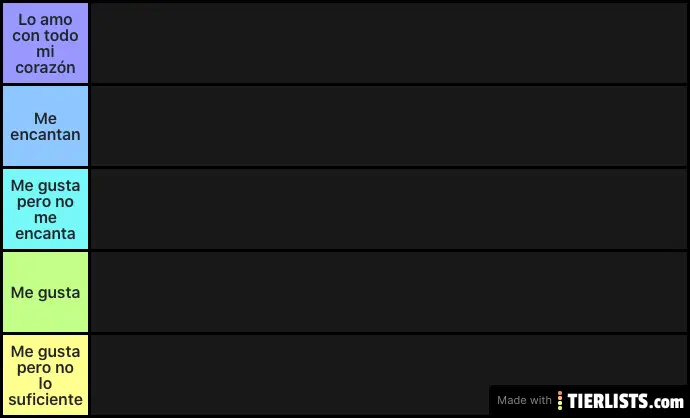Click the TIERLISTS.com four-dot logo icon
The height and width of the screenshot is (419, 690).
click(x=560, y=401)
